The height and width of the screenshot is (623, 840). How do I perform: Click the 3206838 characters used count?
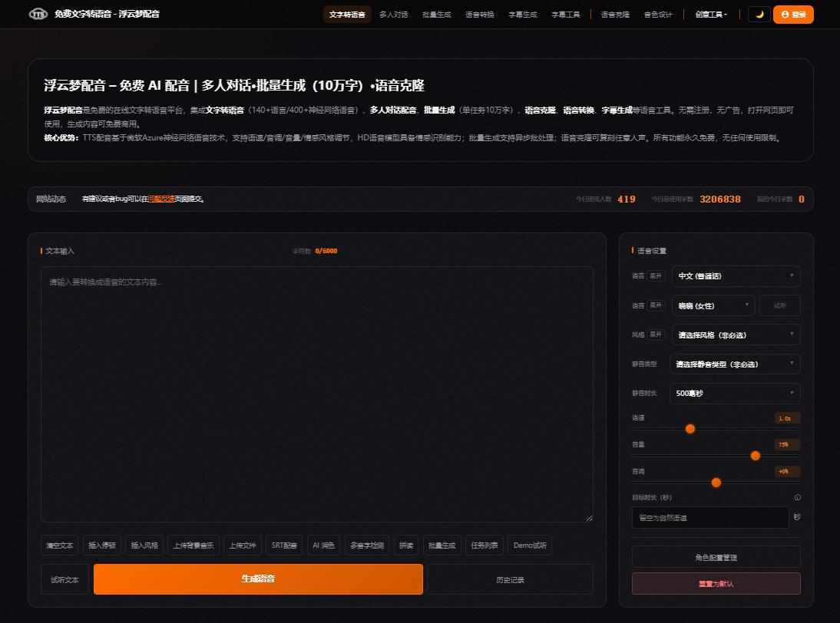click(720, 199)
